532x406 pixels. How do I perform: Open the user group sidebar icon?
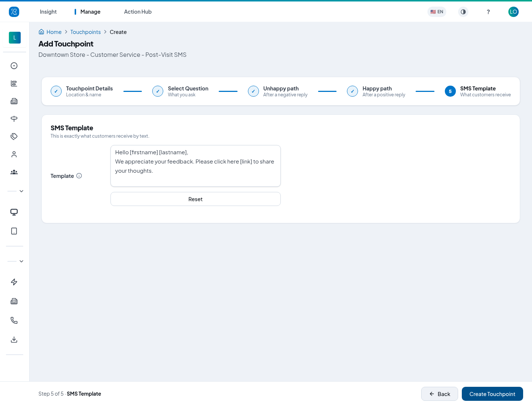[14, 172]
